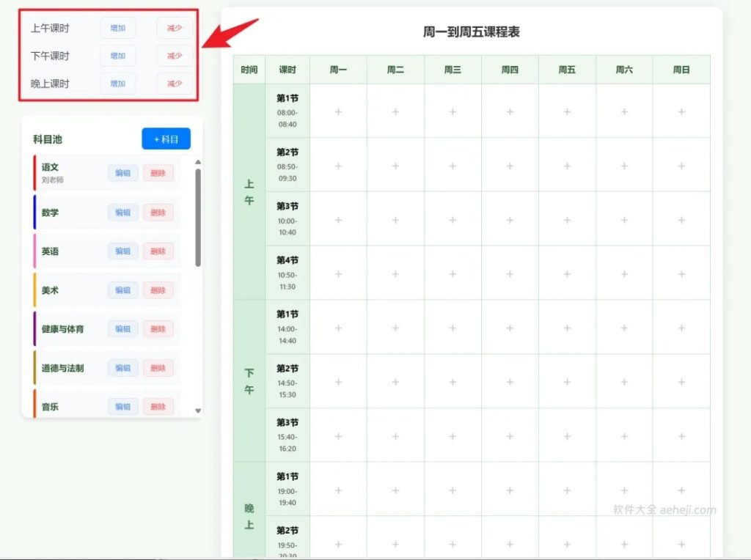Image resolution: width=751 pixels, height=560 pixels.
Task: Add a class to Thursday afternoon 第2节
Action: pyautogui.click(x=510, y=381)
